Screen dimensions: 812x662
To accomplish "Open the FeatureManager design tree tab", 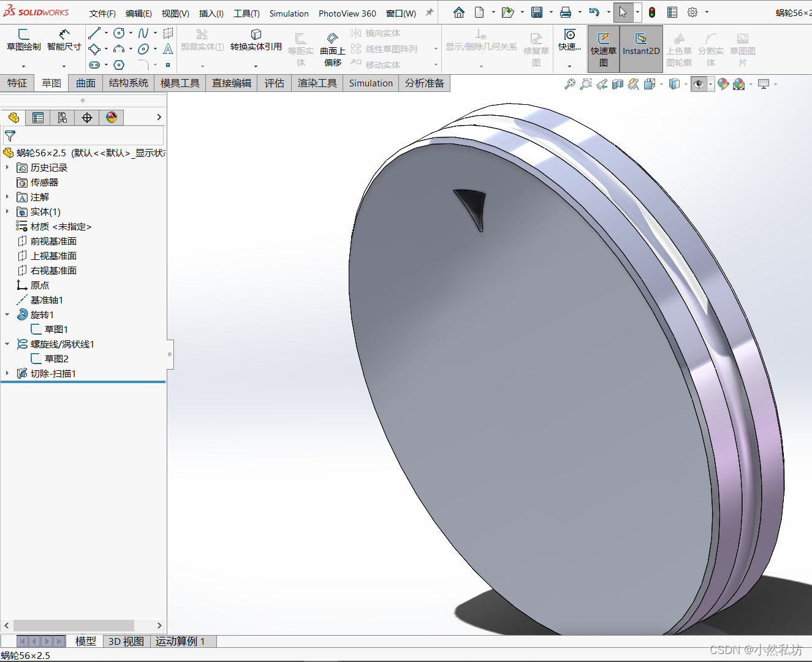I will (x=13, y=118).
